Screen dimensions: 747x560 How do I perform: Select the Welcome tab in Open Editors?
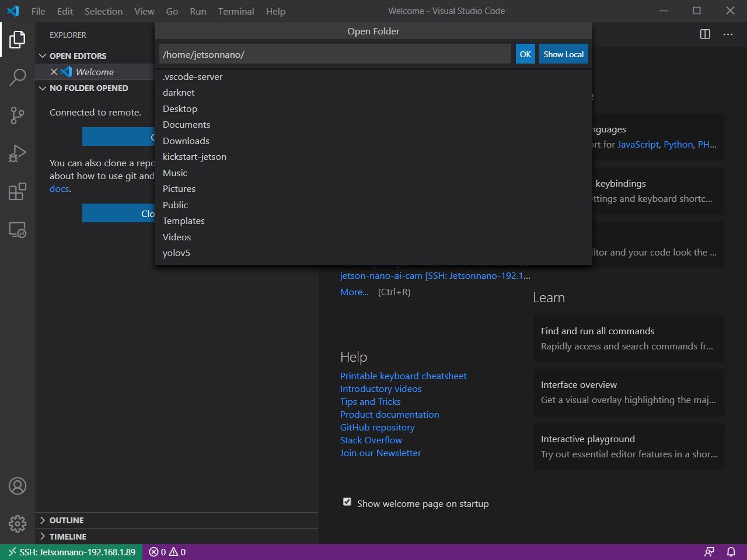(95, 72)
